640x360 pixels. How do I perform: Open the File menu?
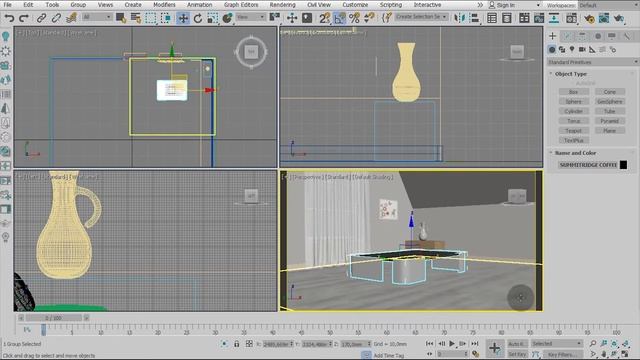(x=7, y=5)
